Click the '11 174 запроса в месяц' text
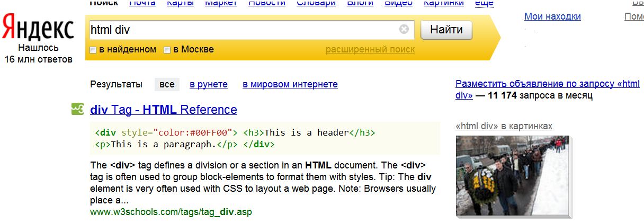 [540, 96]
